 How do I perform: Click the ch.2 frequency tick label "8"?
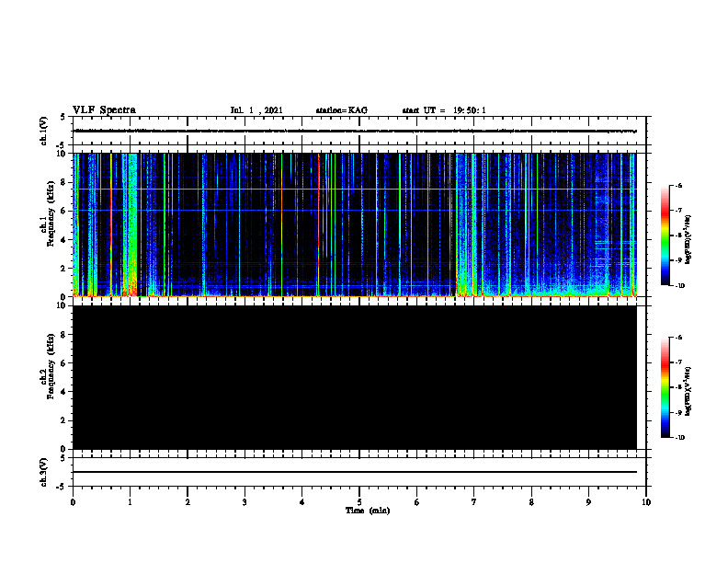[63, 335]
